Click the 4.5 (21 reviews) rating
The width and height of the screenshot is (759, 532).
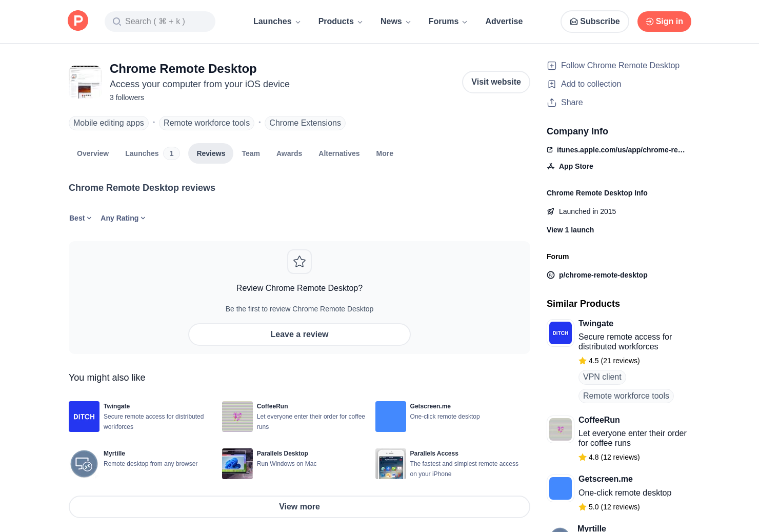coord(609,361)
